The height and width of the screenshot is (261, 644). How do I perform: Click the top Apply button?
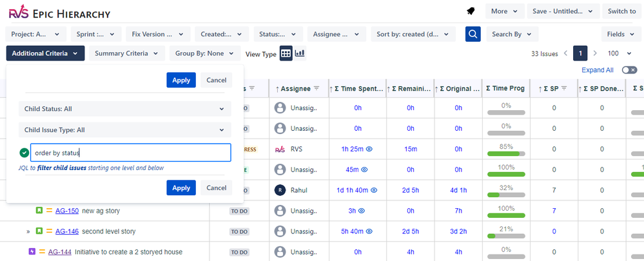point(181,80)
